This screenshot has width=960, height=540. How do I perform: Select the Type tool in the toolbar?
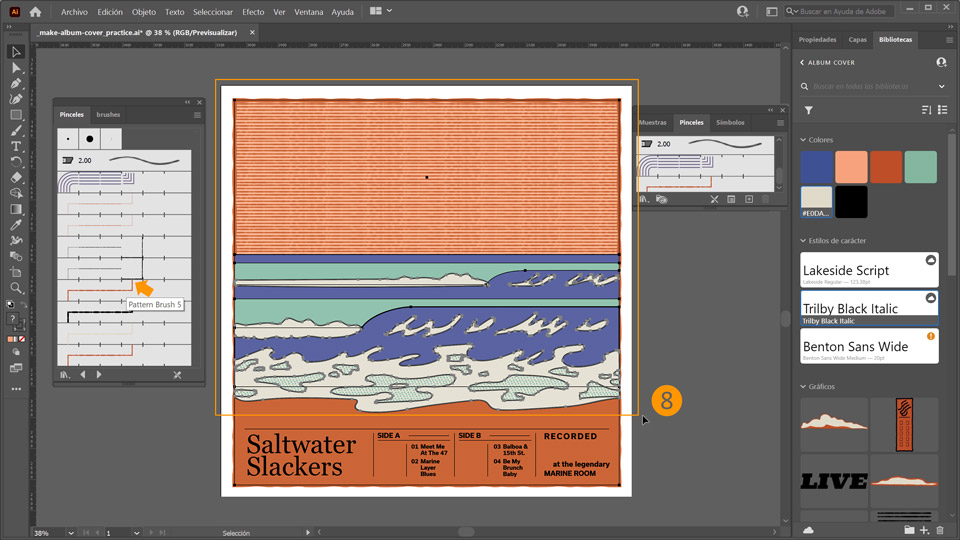coord(16,146)
